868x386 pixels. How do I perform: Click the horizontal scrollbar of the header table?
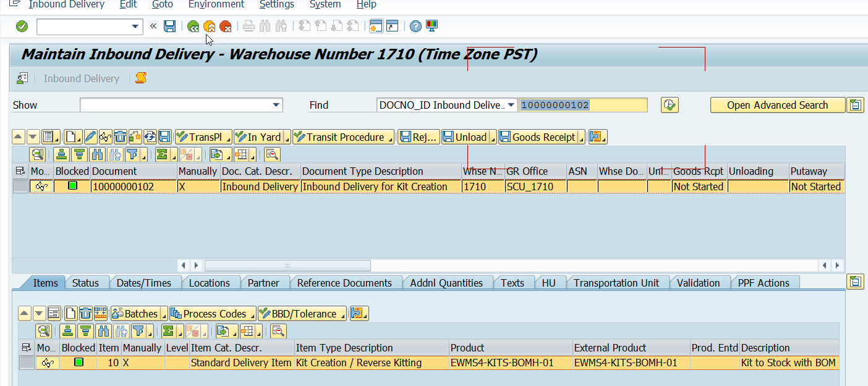click(x=287, y=266)
